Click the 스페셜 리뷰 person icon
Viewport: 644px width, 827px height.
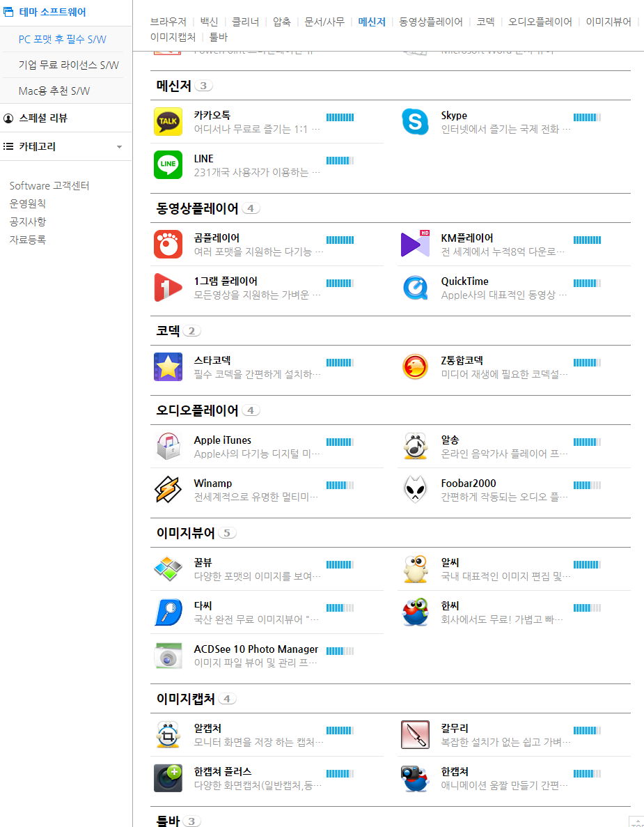pyautogui.click(x=8, y=118)
